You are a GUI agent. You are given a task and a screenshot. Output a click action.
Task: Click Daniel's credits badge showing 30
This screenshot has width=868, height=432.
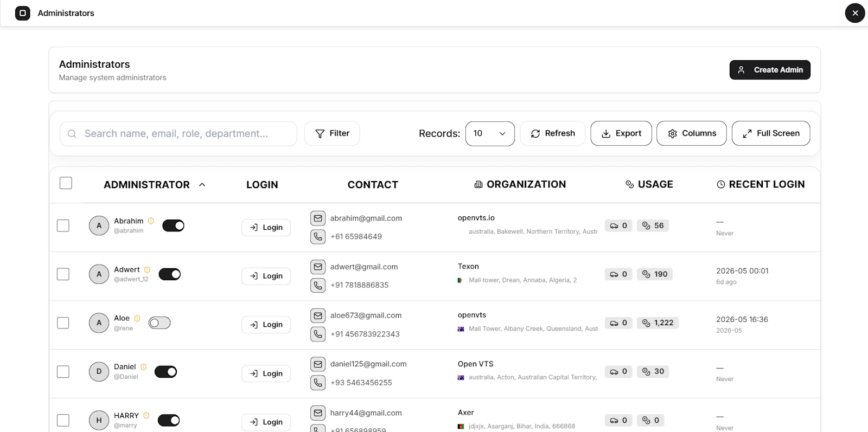653,372
